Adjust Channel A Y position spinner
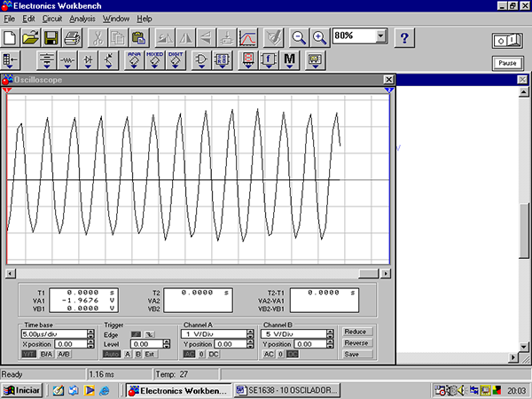Image resolution: width=532 pixels, height=399 pixels. coord(250,344)
